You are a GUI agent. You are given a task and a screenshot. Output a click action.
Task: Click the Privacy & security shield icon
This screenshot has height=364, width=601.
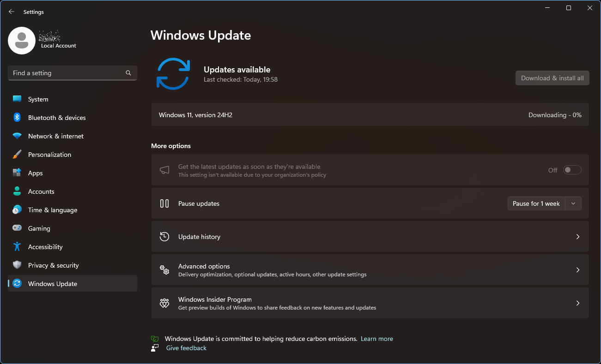tap(17, 265)
